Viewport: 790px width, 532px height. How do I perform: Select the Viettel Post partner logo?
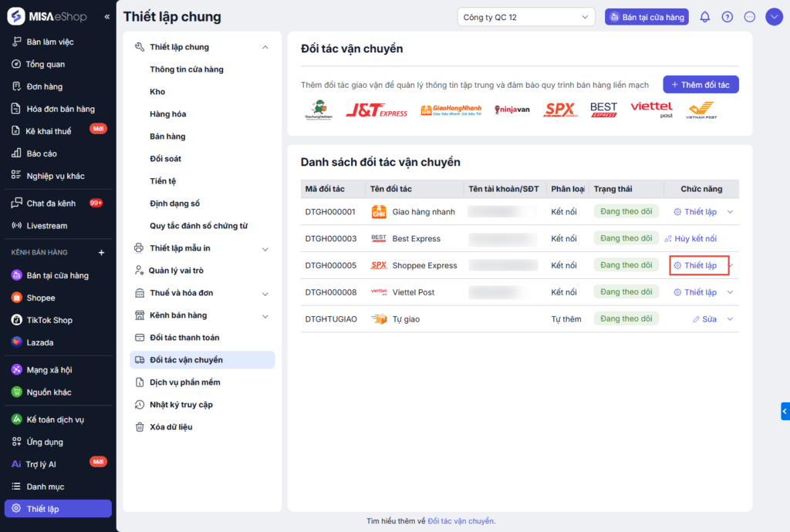coord(651,110)
